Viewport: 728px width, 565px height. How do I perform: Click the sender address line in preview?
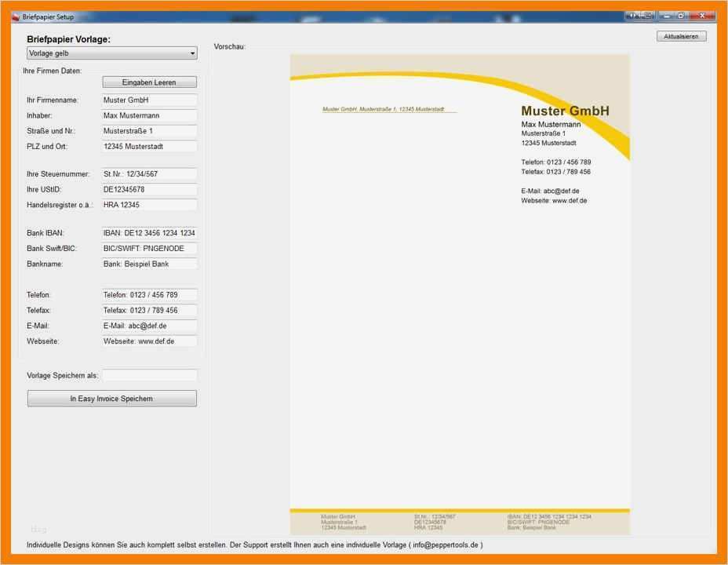pos(383,109)
